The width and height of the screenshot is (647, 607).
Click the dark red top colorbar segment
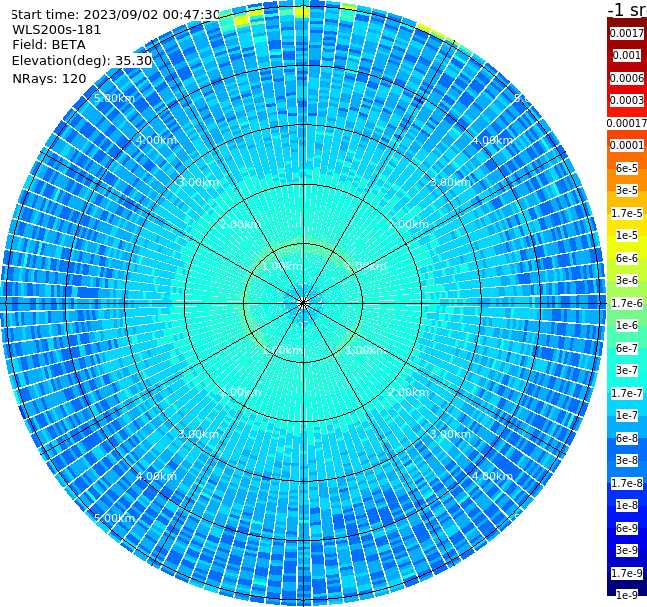coord(627,22)
